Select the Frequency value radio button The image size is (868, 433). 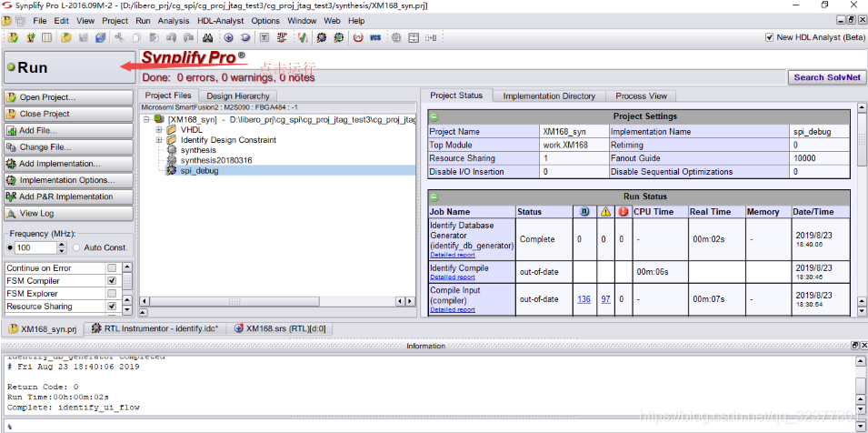(10, 247)
